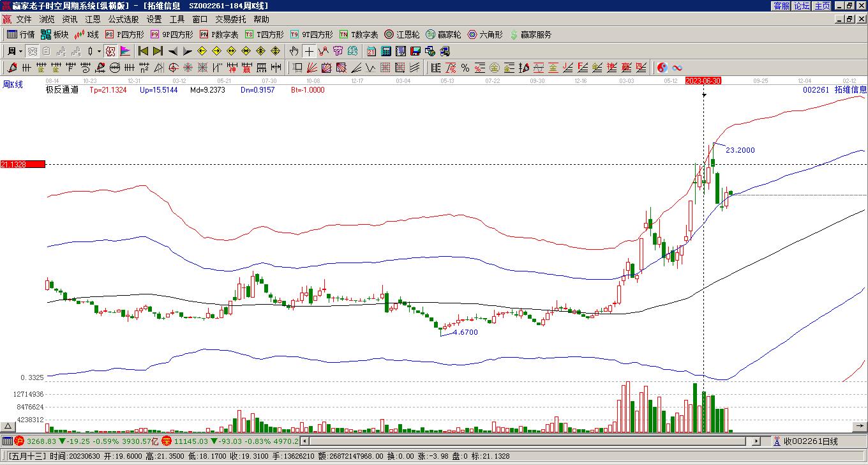This screenshot has height=465, width=868.
Task: Click the calendar date icon
Action: click(x=371, y=51)
